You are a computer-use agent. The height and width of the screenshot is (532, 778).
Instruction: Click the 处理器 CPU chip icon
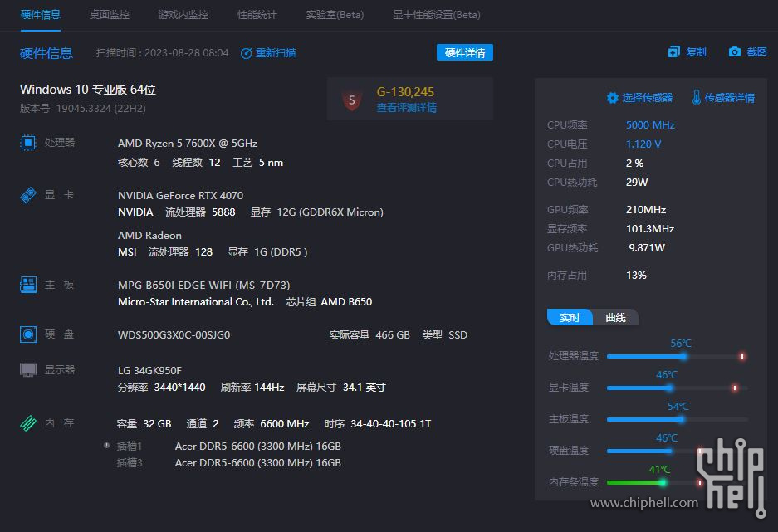tap(27, 143)
